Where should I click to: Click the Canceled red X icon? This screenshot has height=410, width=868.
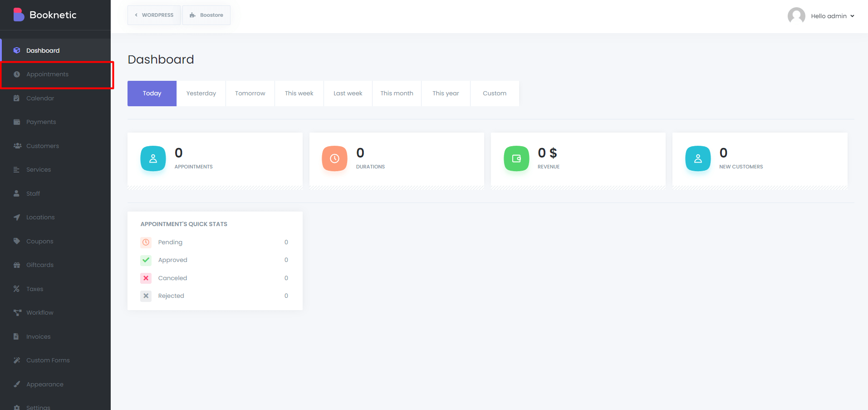(x=146, y=278)
